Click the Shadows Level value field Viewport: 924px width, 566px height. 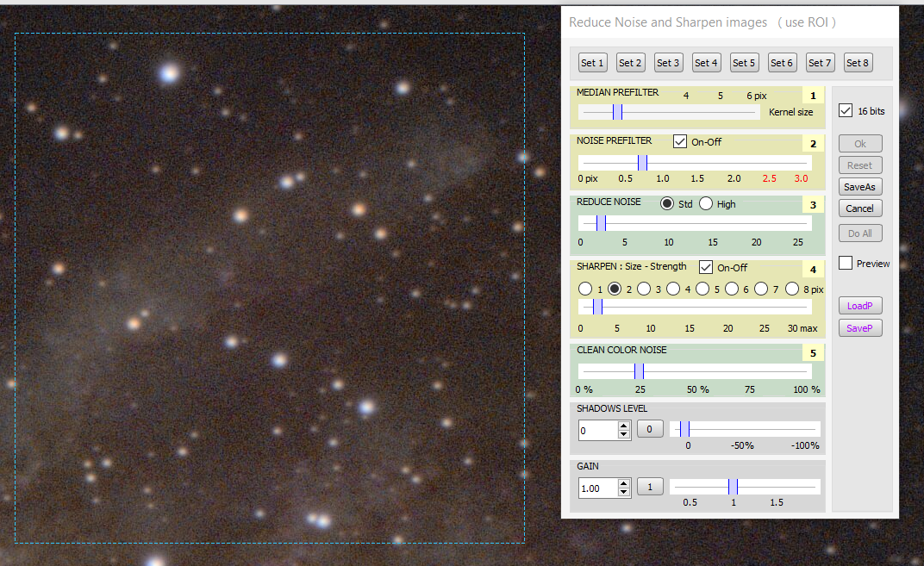point(597,431)
